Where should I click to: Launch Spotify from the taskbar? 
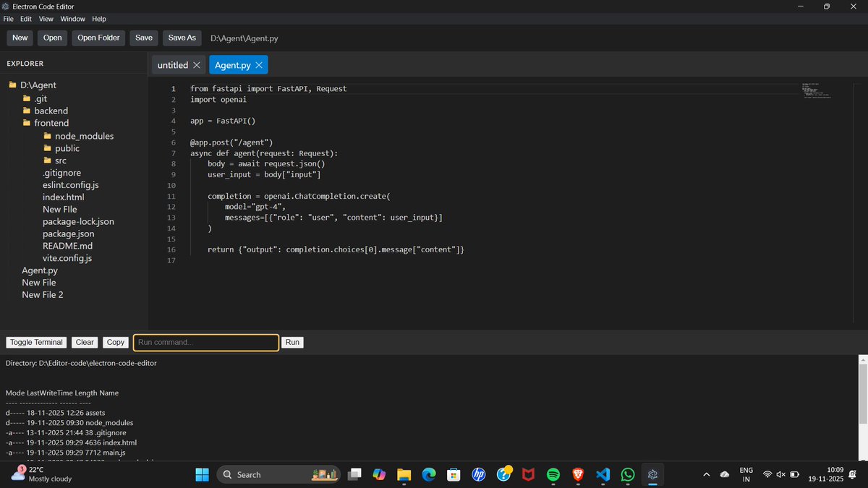point(553,474)
